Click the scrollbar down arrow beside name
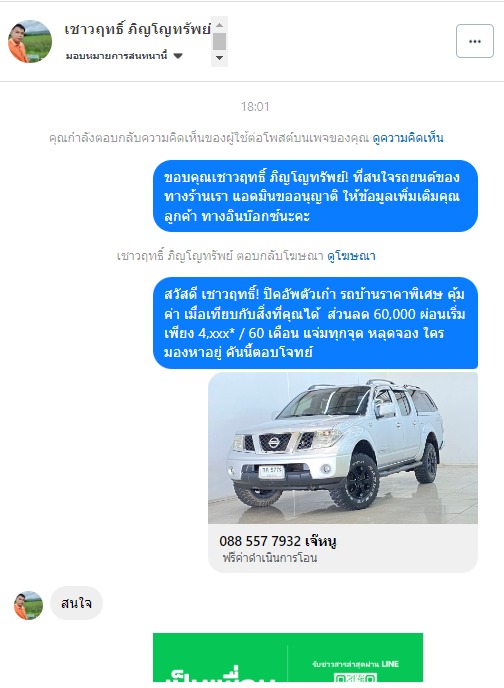 point(219,58)
